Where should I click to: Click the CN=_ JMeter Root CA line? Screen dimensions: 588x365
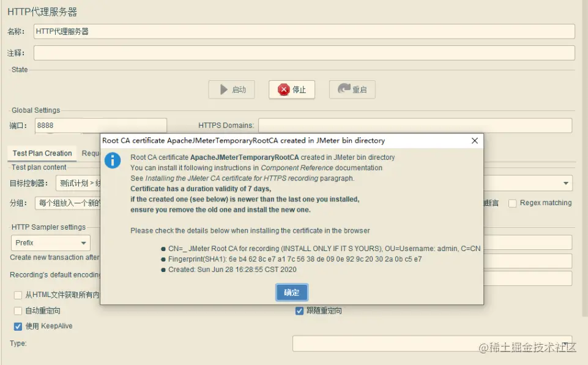324,249
